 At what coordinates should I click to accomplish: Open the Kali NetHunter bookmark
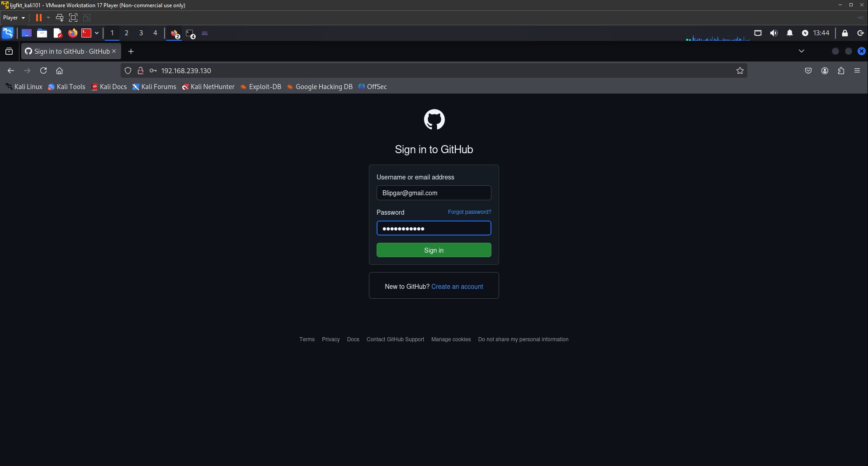(208, 87)
